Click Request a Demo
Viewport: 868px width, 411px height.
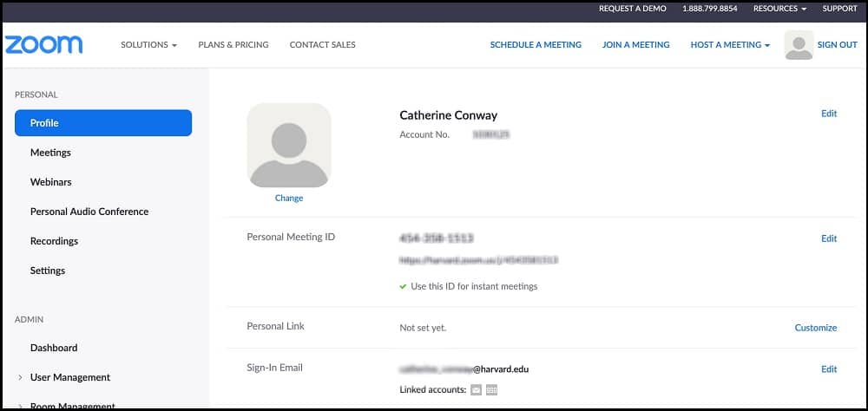pyautogui.click(x=633, y=9)
